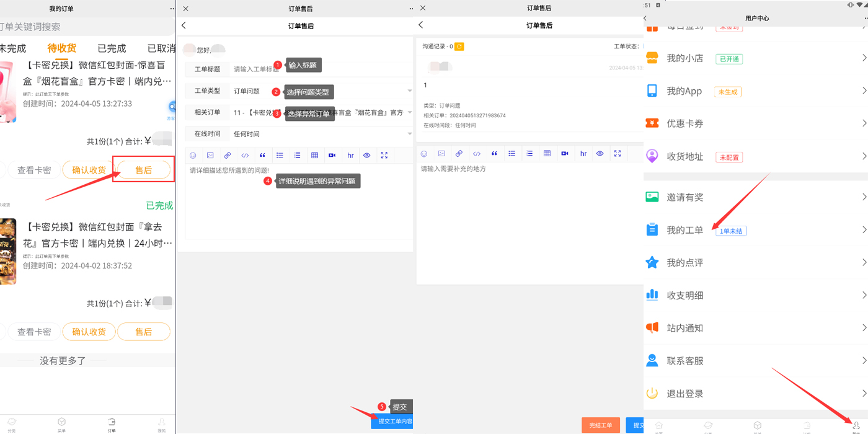Insert video in the ticket reply editor

click(x=564, y=154)
